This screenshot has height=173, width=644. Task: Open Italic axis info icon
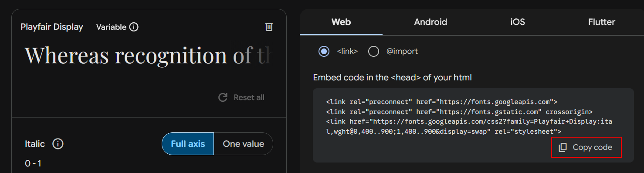tap(58, 144)
